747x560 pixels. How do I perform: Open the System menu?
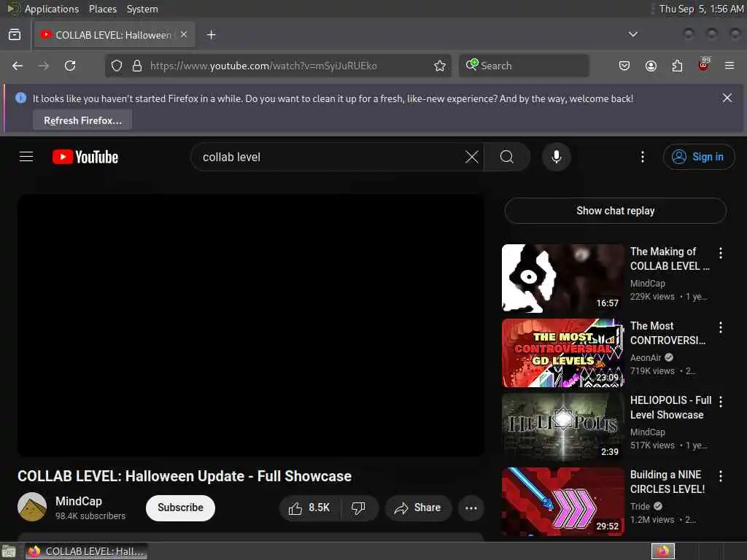pos(142,9)
